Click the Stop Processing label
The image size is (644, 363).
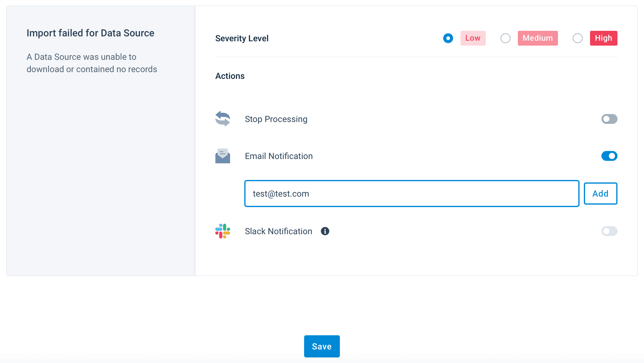coord(276,119)
